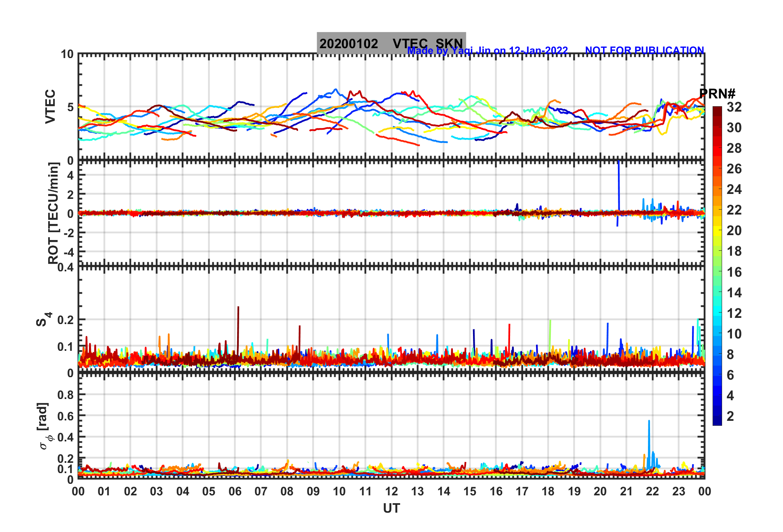783x532 pixels.
Task: Click the 'Made by Yaqi Jin on 12-Jan-2022' text
Action: click(487, 50)
